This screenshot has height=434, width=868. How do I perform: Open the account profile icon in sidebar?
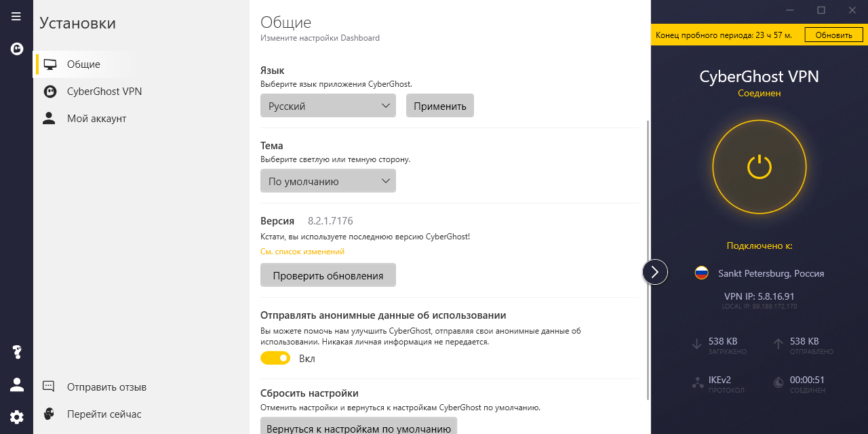(17, 384)
